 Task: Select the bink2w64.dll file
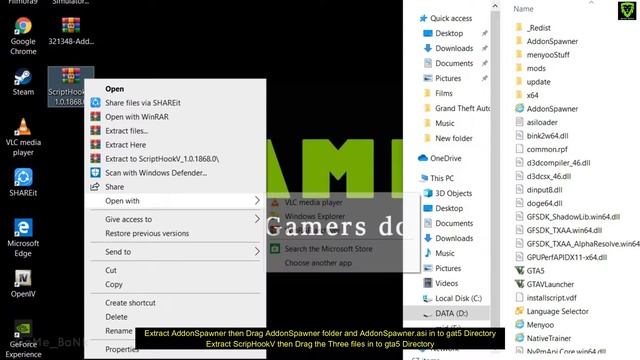[x=547, y=136]
